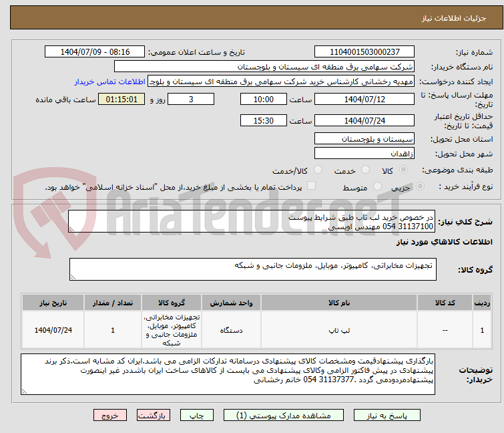Click the گروه کالا column header in table
This screenshot has width=504, height=433.
click(172, 303)
